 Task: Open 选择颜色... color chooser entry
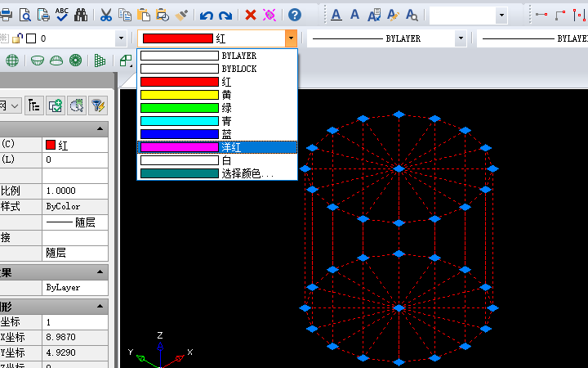(217, 173)
